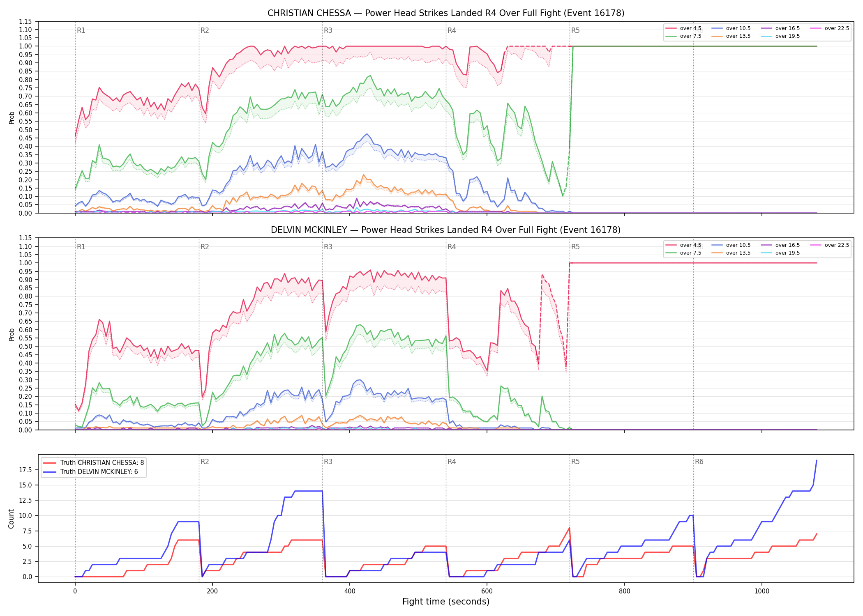Click the '1.00' tick on McKinley chart axis
The height and width of the screenshot is (616, 863).
25,263
